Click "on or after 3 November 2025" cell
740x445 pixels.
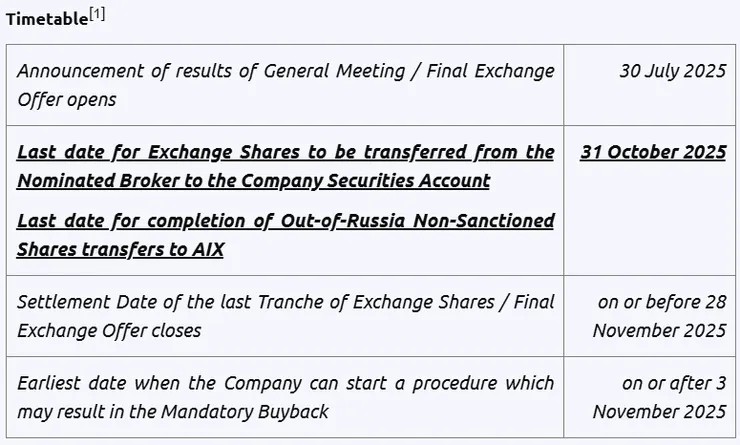pyautogui.click(x=660, y=397)
